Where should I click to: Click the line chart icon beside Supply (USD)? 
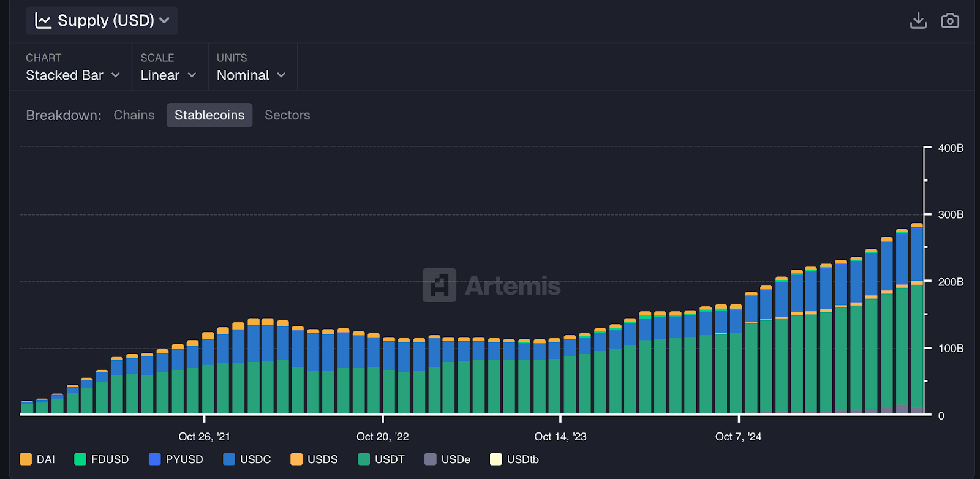(x=43, y=21)
